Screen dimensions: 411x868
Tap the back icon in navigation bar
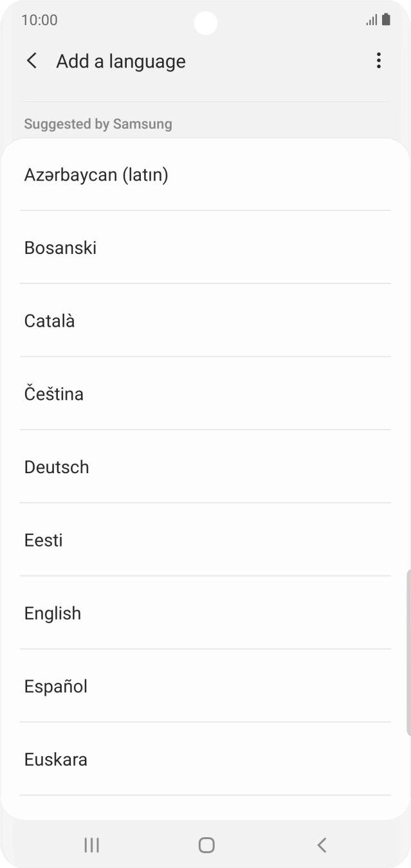[x=320, y=845]
